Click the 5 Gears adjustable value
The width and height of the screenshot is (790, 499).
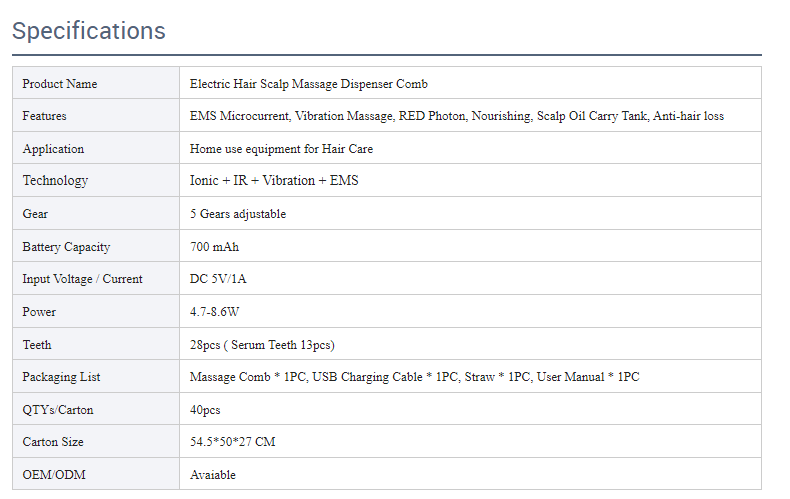pyautogui.click(x=238, y=214)
